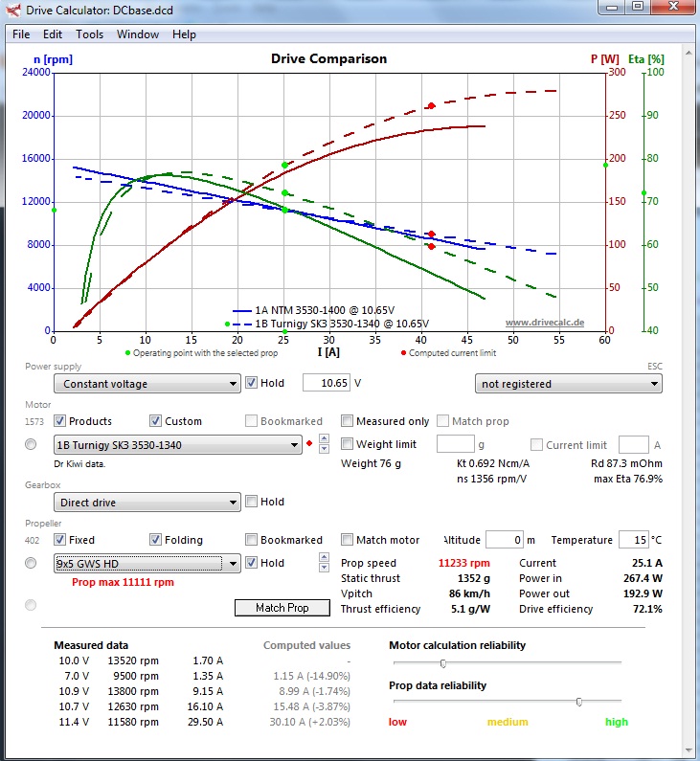
Task: Enable the Measured only checkbox
Action: pyautogui.click(x=348, y=421)
